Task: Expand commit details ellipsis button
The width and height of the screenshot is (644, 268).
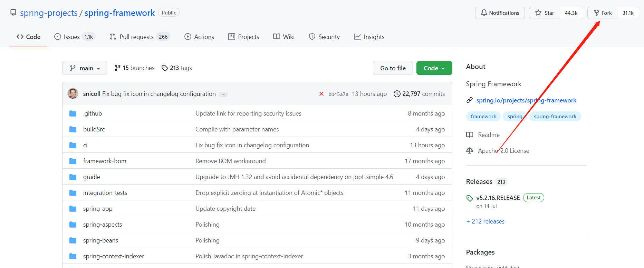Action: (224, 94)
